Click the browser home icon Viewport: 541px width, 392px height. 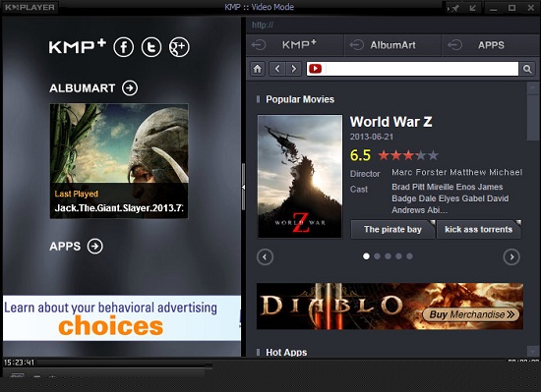point(258,69)
